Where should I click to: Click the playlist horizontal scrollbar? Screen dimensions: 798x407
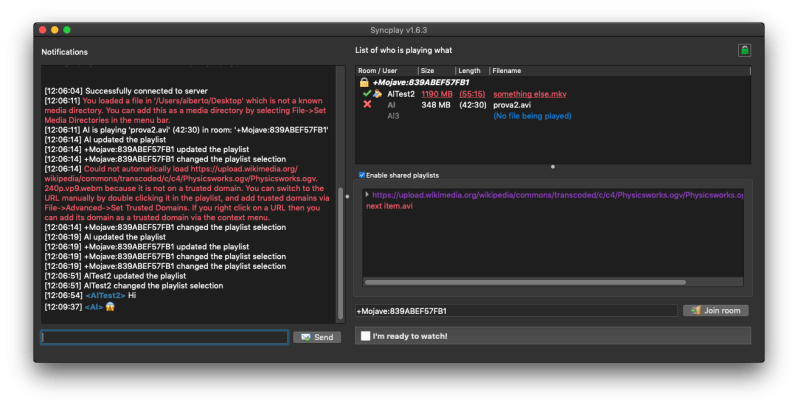525,282
